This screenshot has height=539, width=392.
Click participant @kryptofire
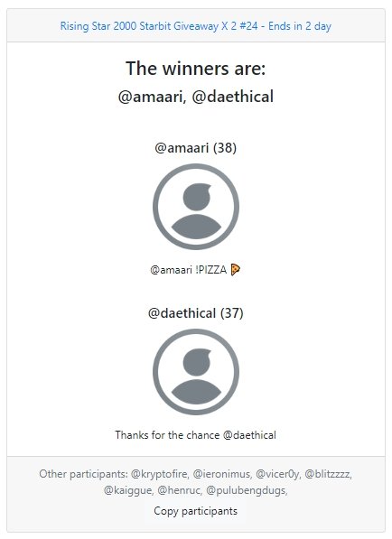coord(160,474)
